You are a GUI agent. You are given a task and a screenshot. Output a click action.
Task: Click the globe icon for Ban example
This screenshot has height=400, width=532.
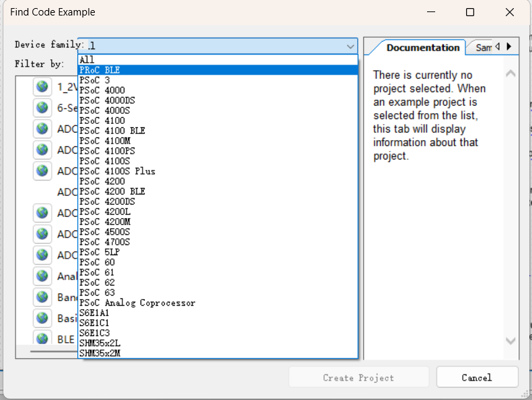coord(42,297)
